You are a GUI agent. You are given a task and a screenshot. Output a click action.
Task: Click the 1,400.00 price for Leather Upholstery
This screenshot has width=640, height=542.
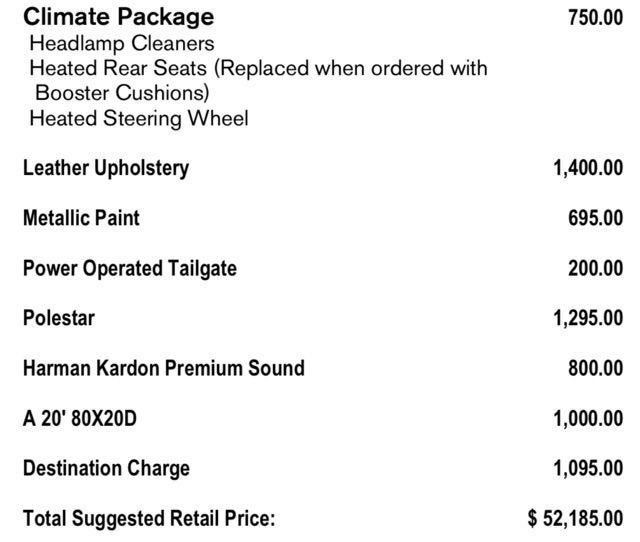[x=588, y=168]
